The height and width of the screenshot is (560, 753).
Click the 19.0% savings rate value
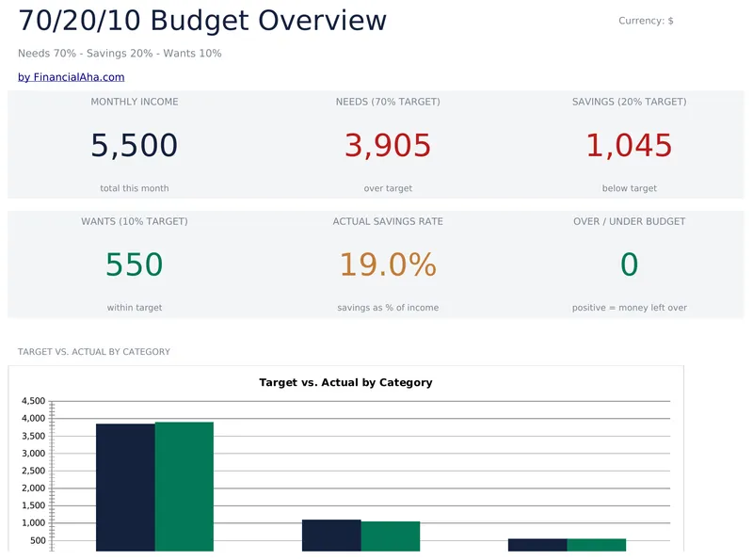click(388, 264)
